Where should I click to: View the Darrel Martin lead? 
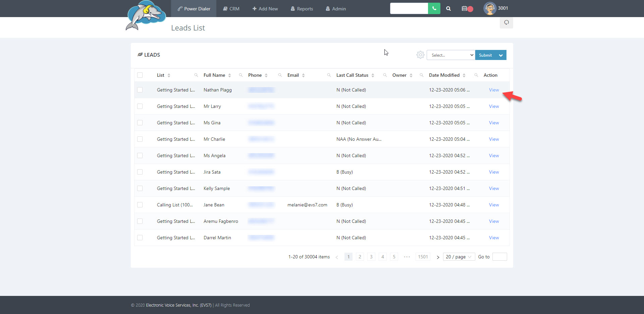(x=494, y=238)
